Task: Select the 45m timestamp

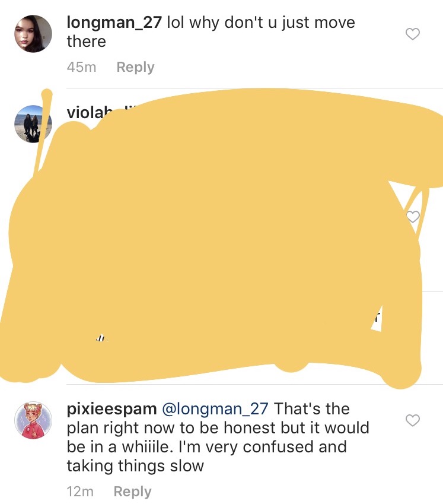Action: (81, 67)
